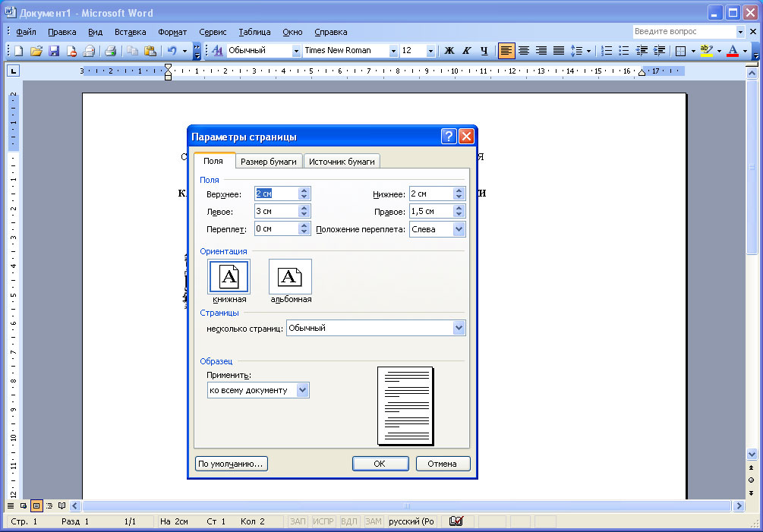Apply the red font color
Screen dimensions: 763x532
(733, 51)
